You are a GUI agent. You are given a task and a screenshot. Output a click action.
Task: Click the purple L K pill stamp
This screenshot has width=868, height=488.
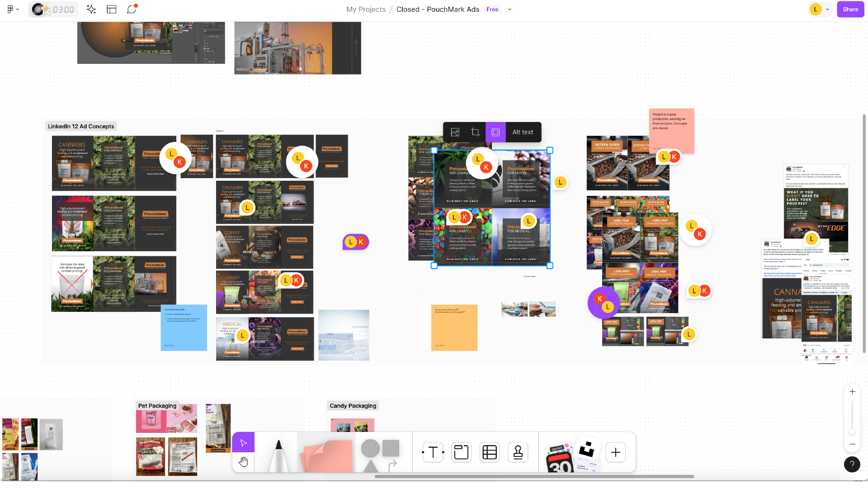click(x=356, y=242)
